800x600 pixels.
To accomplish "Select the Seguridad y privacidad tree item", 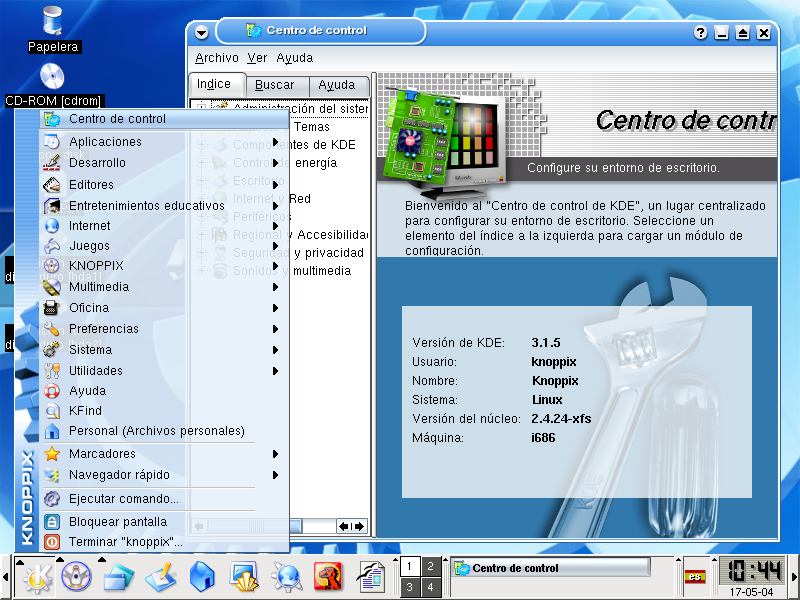I will pos(298,253).
